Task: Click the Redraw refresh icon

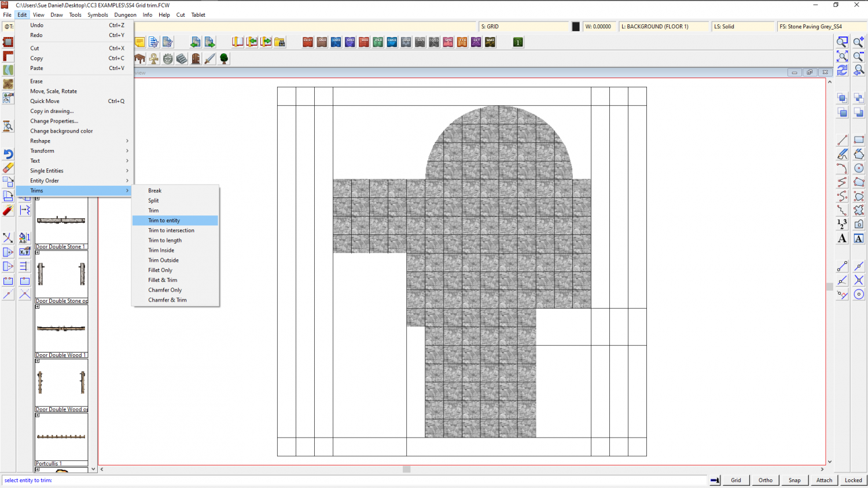Action: coord(842,70)
